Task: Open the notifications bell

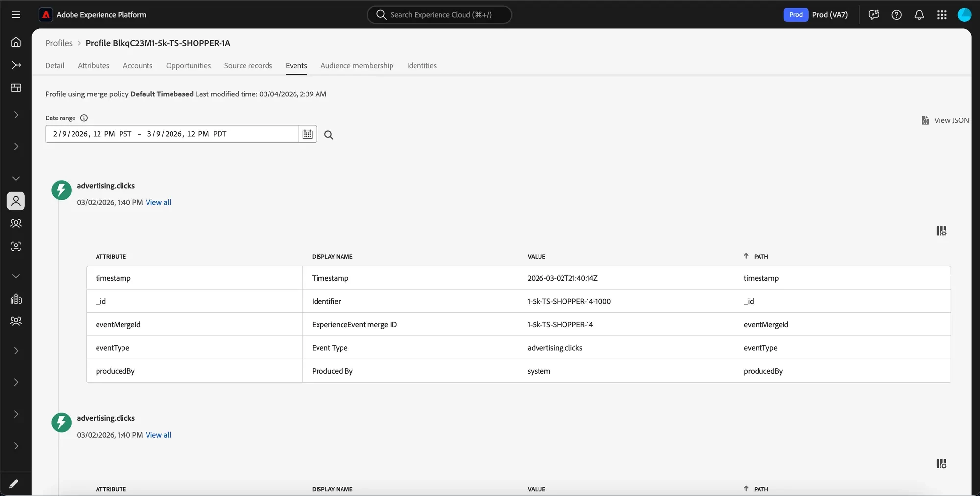Action: click(x=919, y=15)
